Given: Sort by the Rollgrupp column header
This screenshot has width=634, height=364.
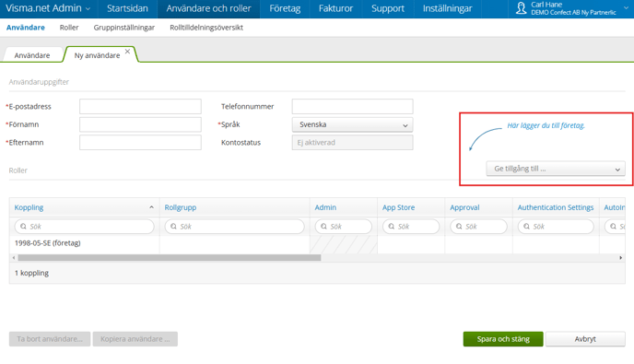Looking at the screenshot, I should pos(181,207).
